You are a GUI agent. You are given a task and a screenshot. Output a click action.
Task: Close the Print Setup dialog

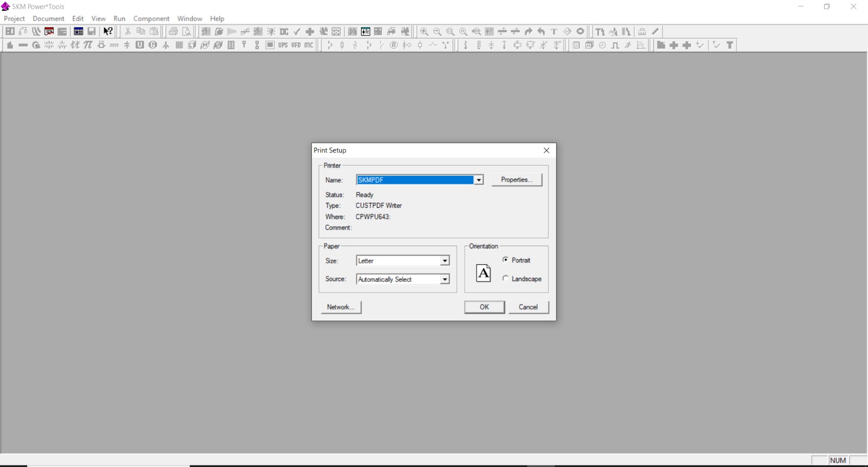[x=546, y=150]
